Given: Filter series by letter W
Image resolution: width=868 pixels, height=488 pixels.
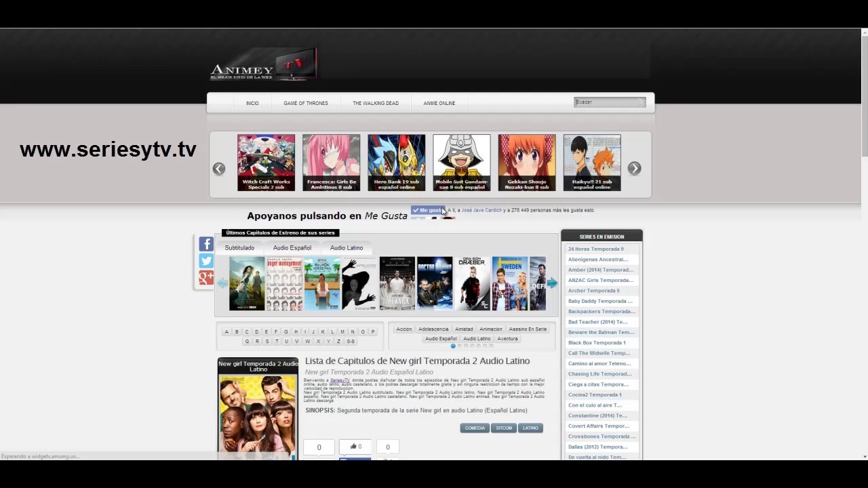Looking at the screenshot, I should [308, 341].
